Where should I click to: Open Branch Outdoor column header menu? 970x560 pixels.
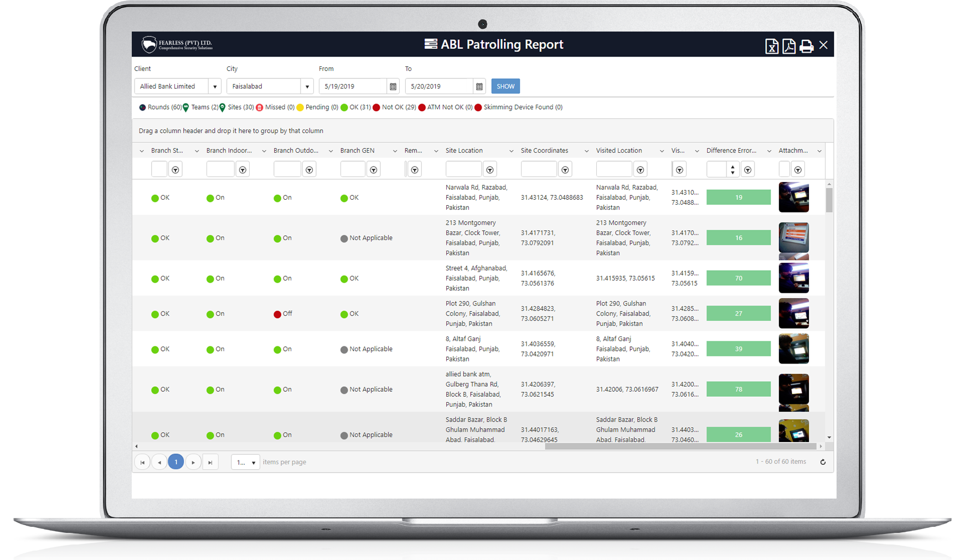[x=331, y=151]
